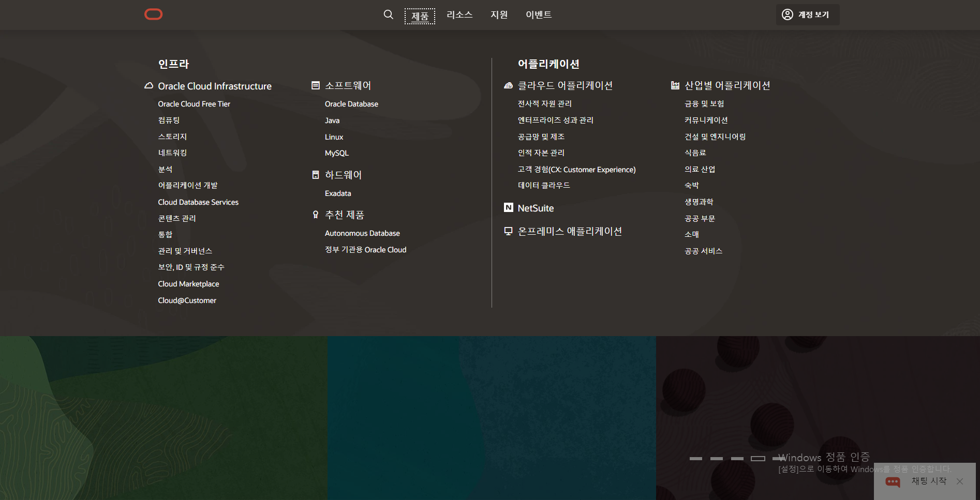Screen dimensions: 980x500
Task: Open the 지원 menu
Action: click(x=499, y=14)
